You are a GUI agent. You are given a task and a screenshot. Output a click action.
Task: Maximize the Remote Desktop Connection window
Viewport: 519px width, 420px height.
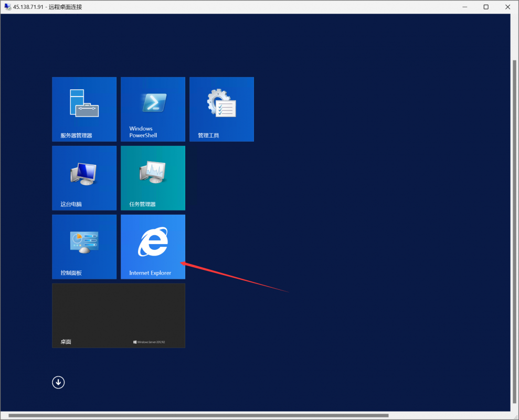click(486, 7)
